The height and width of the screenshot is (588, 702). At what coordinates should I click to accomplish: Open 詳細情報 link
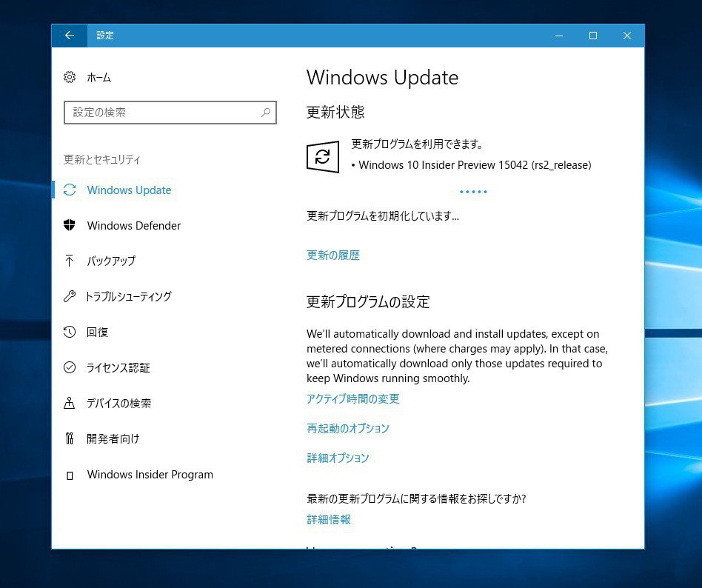(x=329, y=519)
